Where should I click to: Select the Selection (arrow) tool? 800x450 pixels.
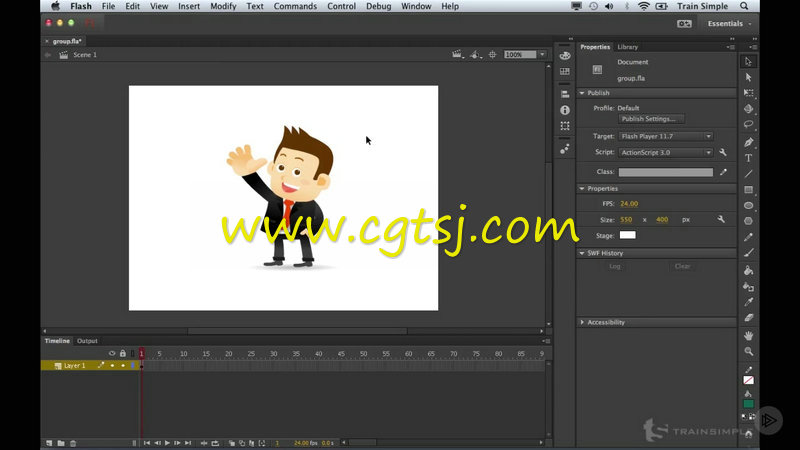pyautogui.click(x=748, y=62)
